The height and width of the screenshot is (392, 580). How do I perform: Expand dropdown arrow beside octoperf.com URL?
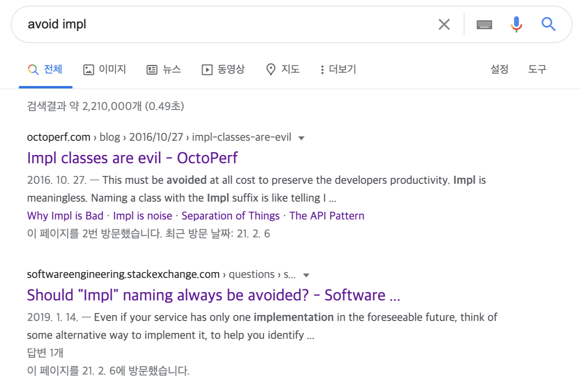point(301,138)
